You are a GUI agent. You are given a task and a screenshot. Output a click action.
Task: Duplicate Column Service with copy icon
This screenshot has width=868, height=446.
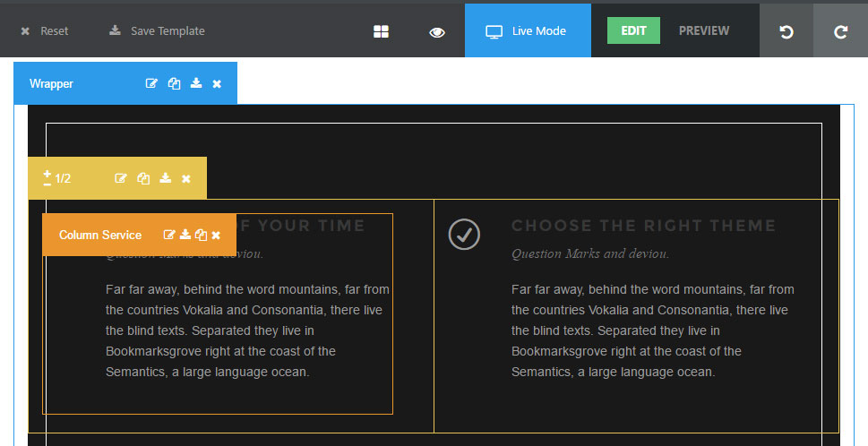tap(201, 235)
